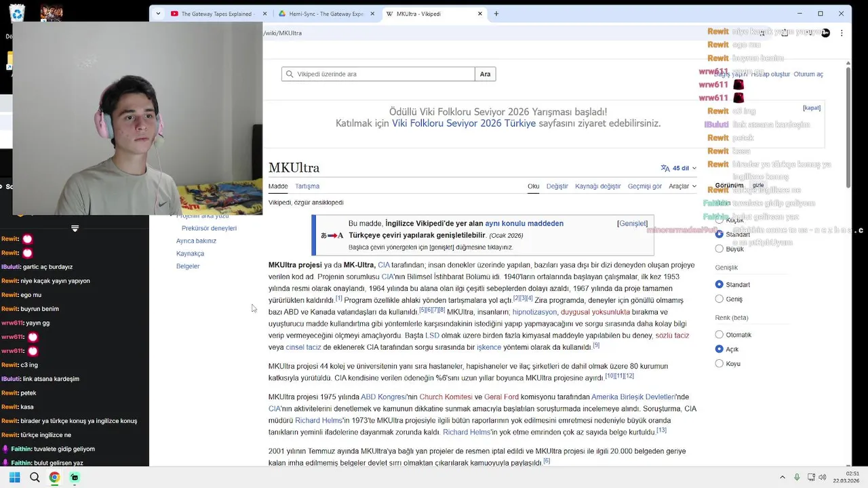
Task: Select the Oku view tab
Action: (x=534, y=186)
